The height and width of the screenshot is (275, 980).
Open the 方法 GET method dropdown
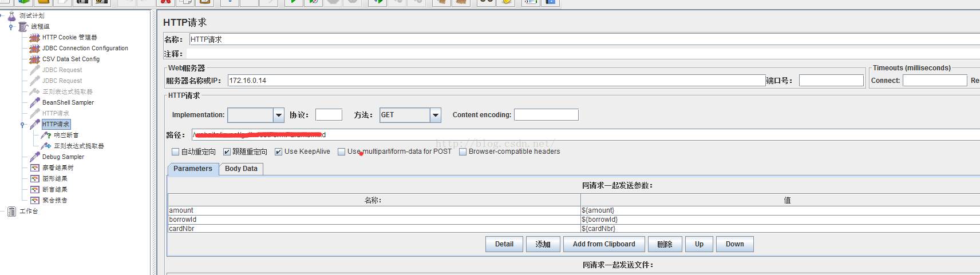tap(436, 115)
